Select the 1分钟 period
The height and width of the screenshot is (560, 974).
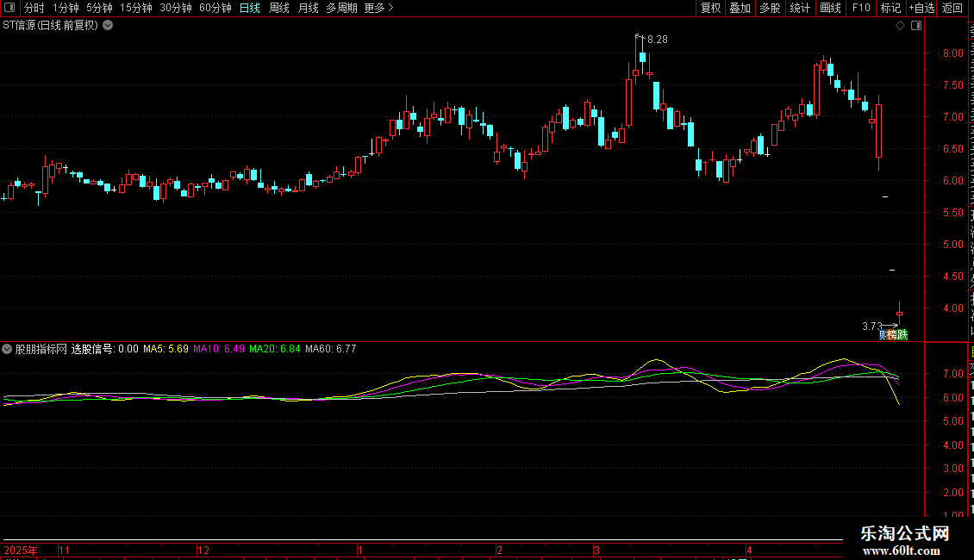66,8
